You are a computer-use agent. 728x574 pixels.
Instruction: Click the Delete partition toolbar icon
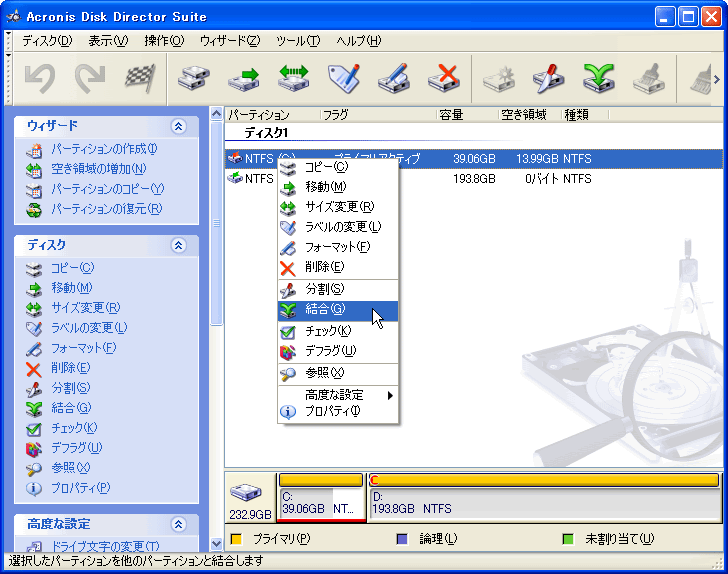tap(444, 78)
